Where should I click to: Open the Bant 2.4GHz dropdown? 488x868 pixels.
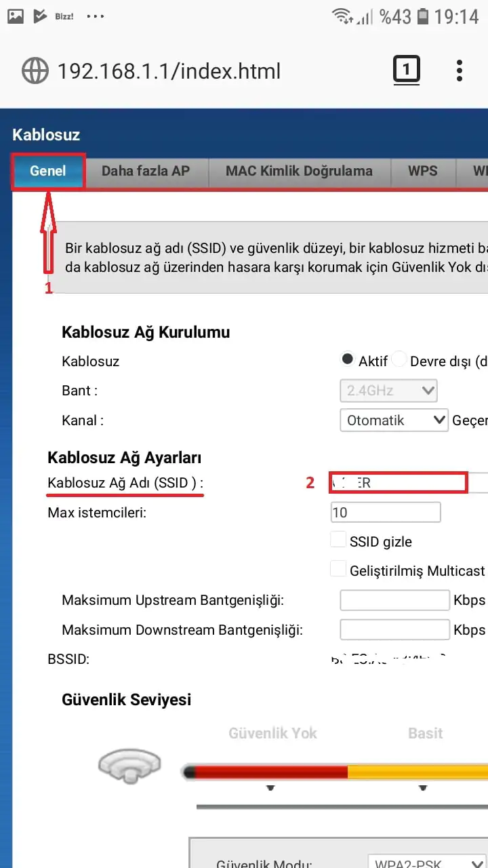point(388,390)
